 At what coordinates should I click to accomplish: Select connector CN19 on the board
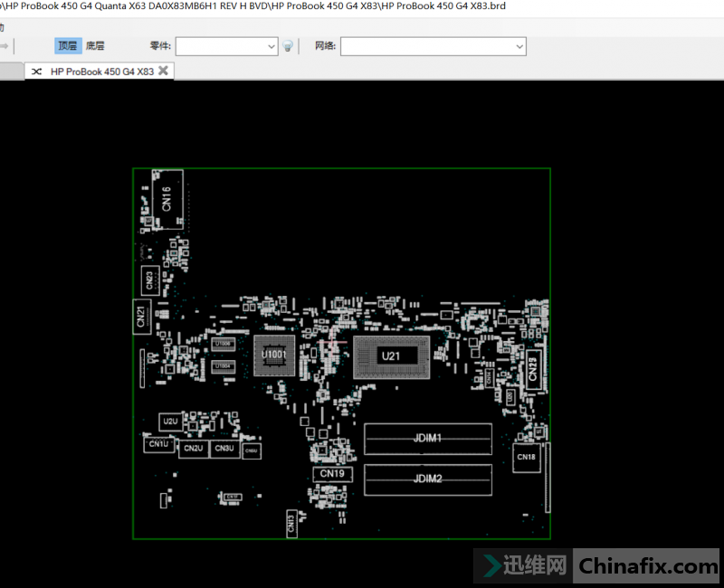tap(331, 474)
